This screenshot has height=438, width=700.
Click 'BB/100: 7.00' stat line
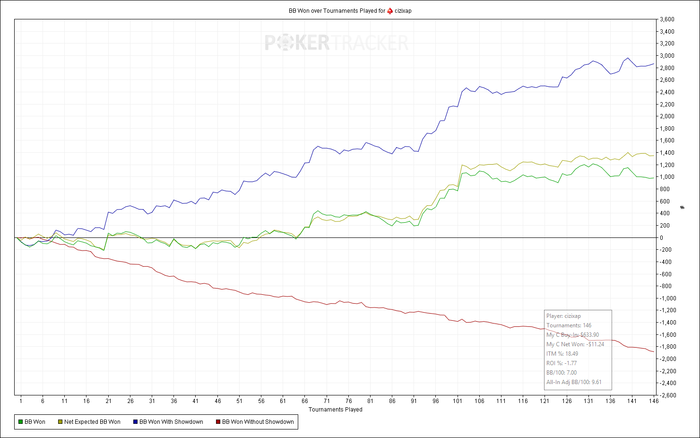(562, 373)
